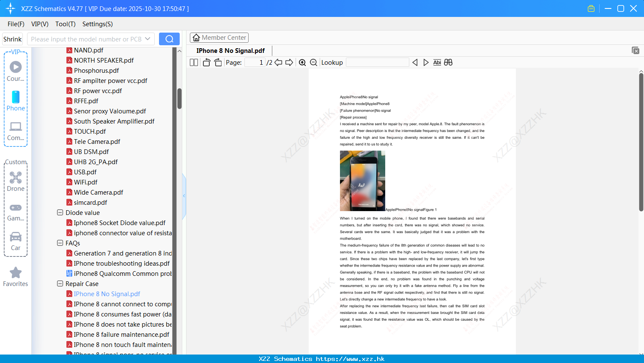The width and height of the screenshot is (644, 363).
Task: Open the Car category
Action: tap(16, 236)
